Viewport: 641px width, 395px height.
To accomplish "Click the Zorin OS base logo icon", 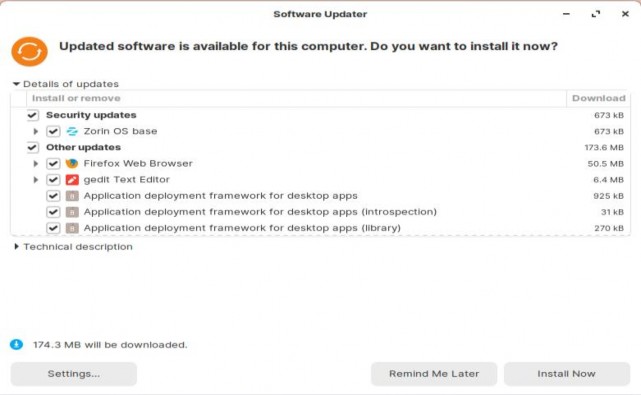I will click(72, 131).
